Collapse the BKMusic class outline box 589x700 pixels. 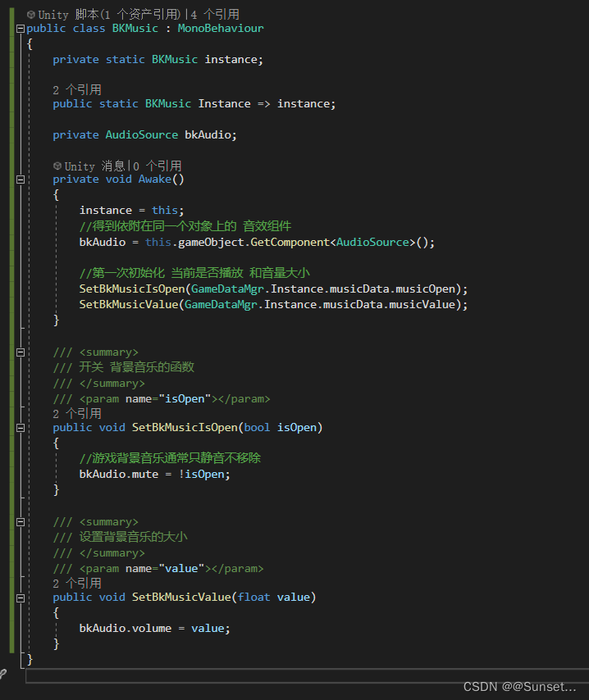[21, 29]
